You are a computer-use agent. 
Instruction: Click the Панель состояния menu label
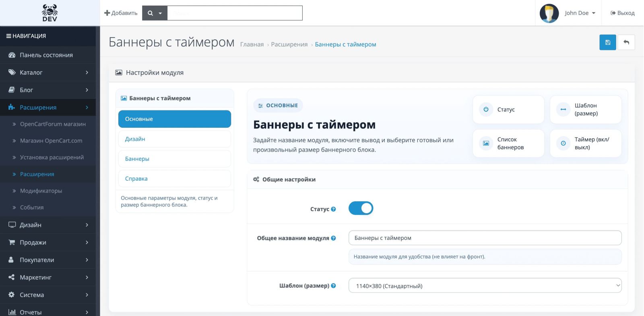point(46,55)
